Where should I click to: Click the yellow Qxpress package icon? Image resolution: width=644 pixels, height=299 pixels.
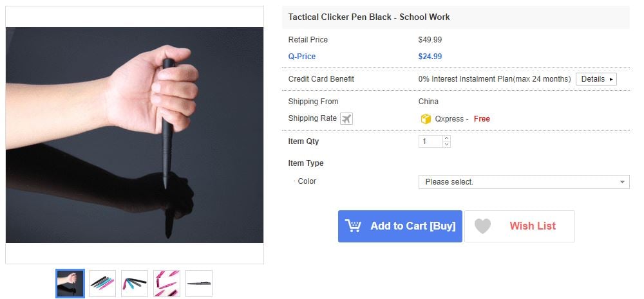click(x=425, y=119)
